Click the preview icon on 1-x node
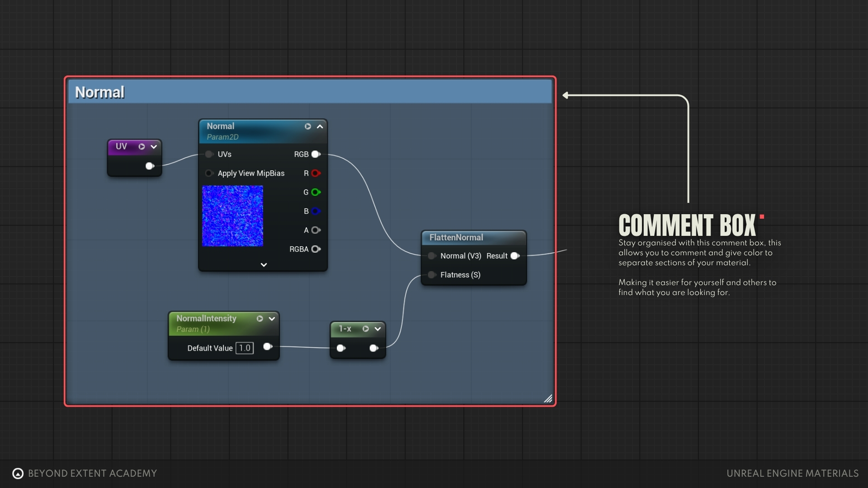The image size is (868, 488). pos(366,329)
